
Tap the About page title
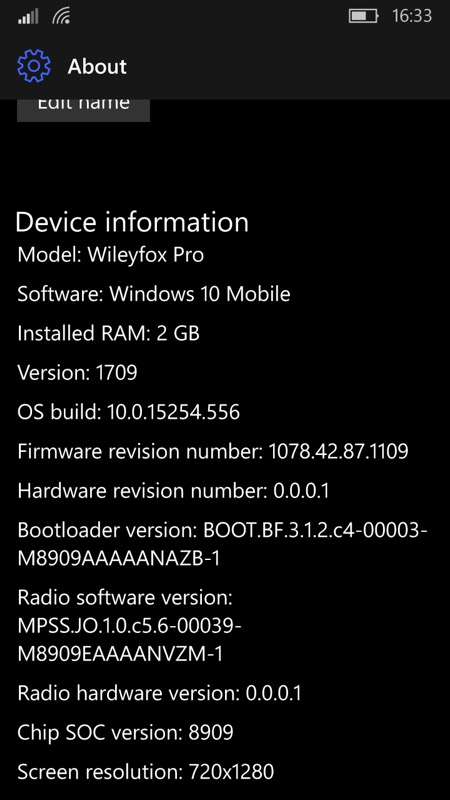click(x=97, y=66)
